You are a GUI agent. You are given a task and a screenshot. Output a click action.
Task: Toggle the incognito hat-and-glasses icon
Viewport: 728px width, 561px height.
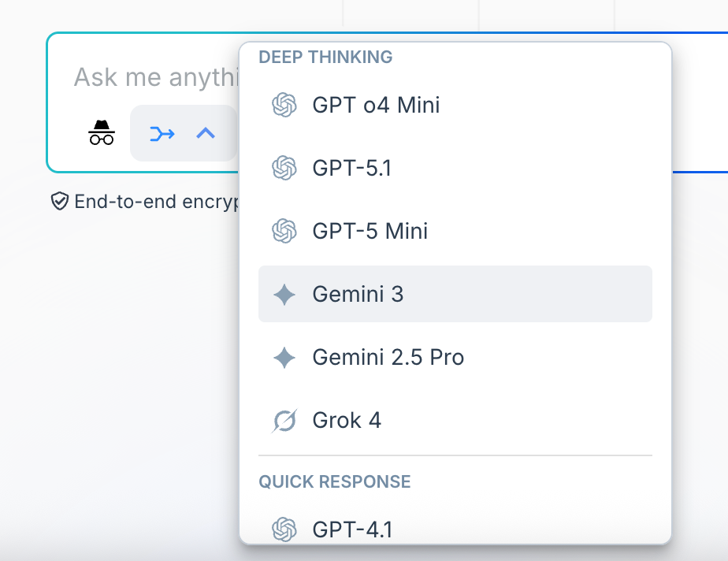102,133
